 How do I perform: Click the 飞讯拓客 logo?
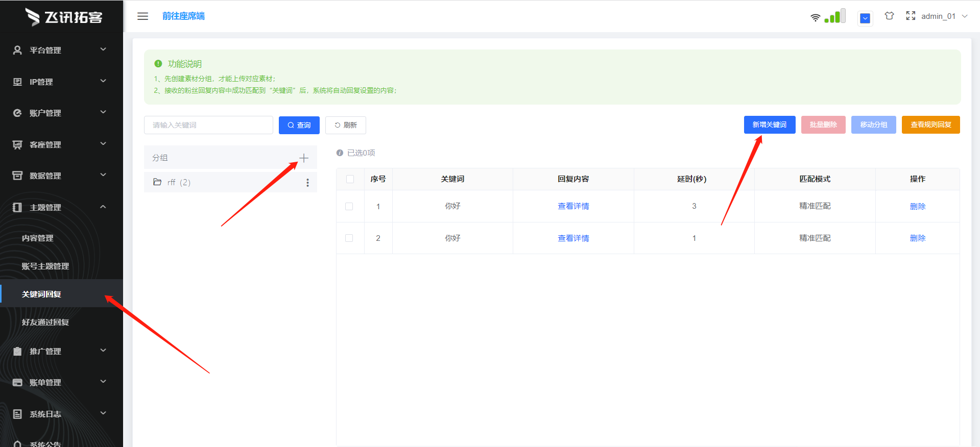click(x=64, y=17)
